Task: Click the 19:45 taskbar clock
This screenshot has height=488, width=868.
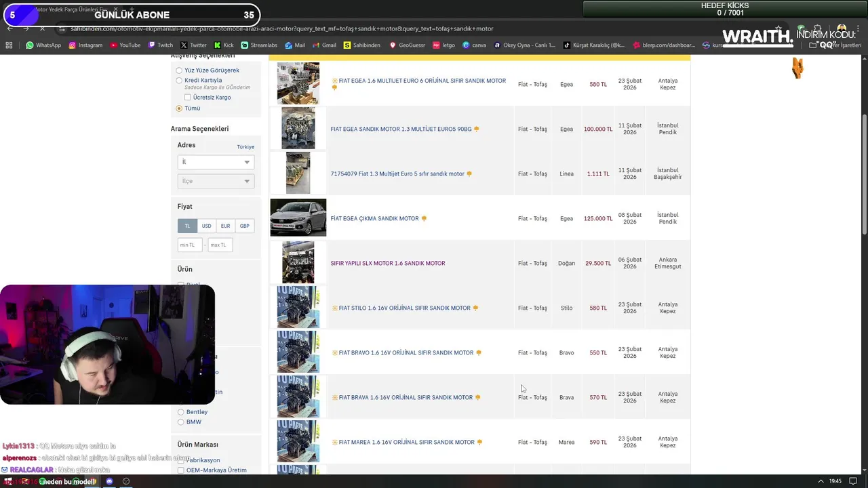Action: [x=835, y=481]
